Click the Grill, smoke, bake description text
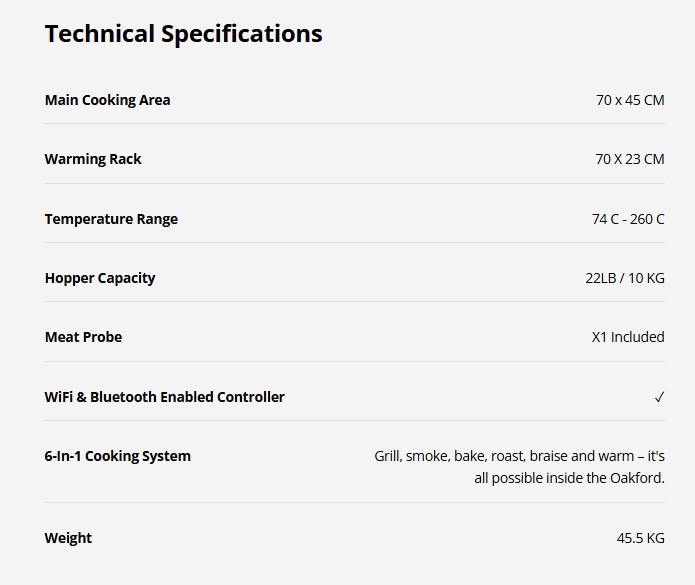The height and width of the screenshot is (585, 695). click(519, 456)
